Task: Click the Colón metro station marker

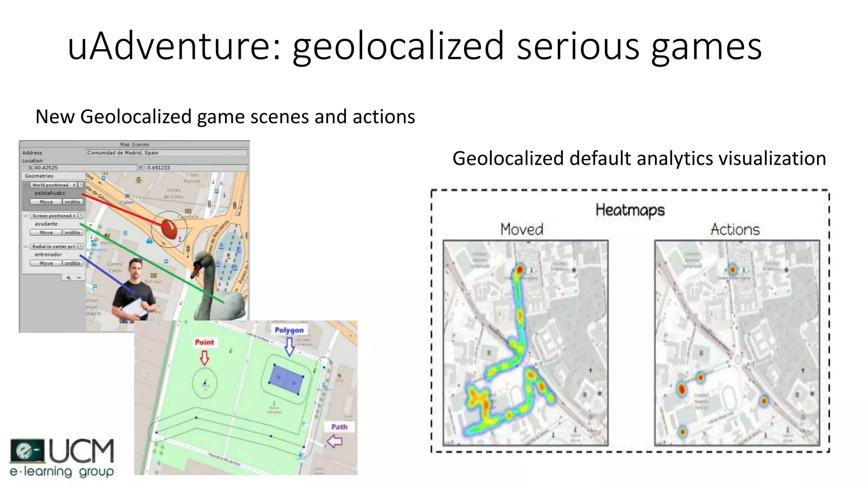Action: pyautogui.click(x=127, y=196)
